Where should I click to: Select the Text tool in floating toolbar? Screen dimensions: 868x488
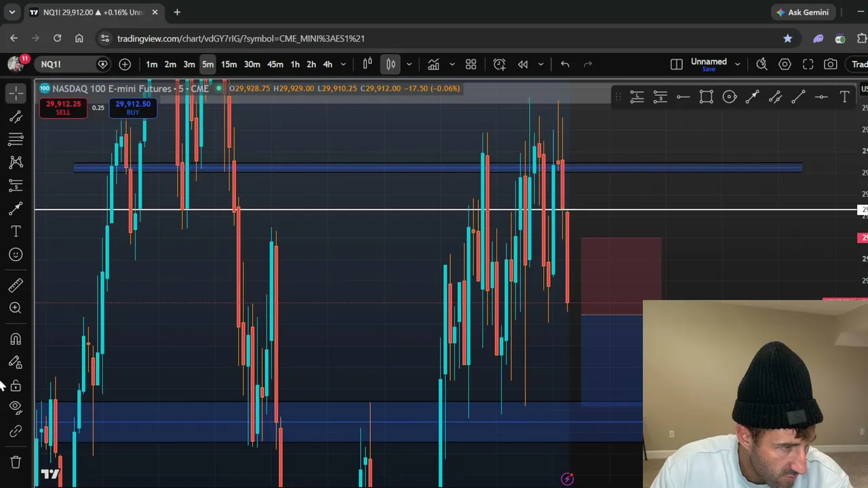coord(844,97)
